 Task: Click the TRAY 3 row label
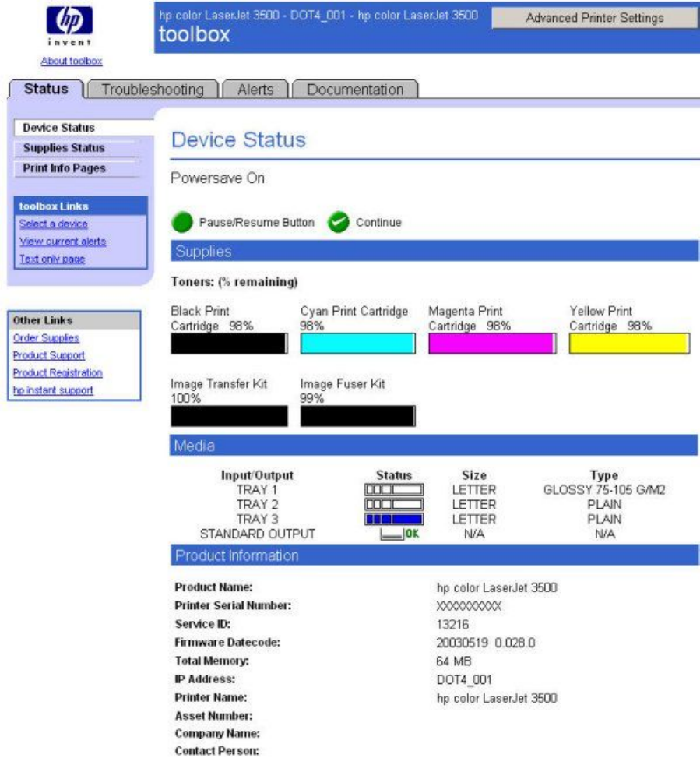tap(257, 519)
